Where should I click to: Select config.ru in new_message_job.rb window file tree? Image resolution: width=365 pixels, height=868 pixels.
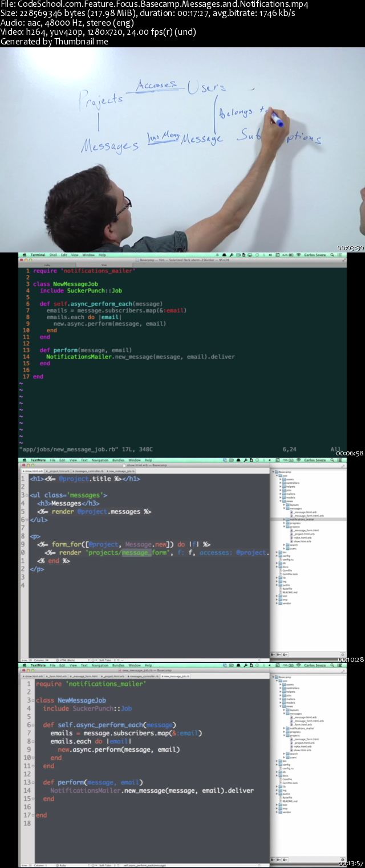point(288,768)
